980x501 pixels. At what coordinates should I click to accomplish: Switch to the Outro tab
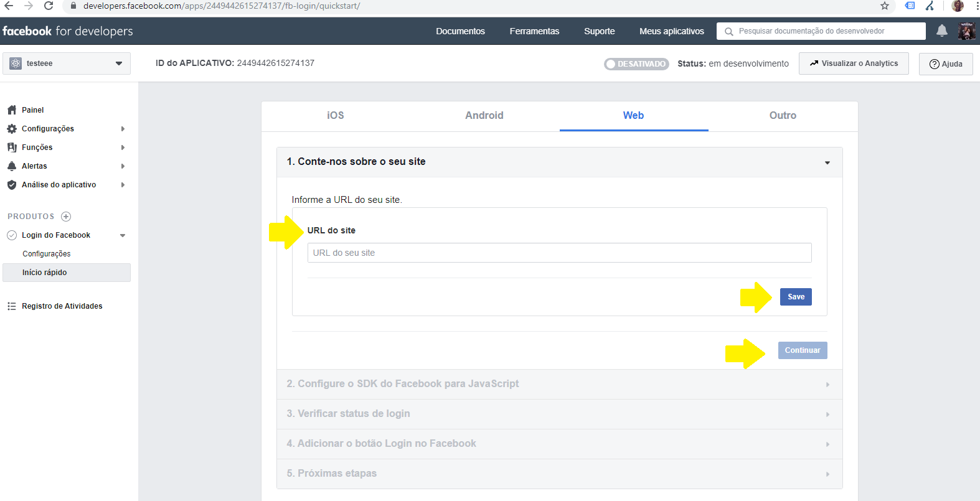pyautogui.click(x=783, y=116)
